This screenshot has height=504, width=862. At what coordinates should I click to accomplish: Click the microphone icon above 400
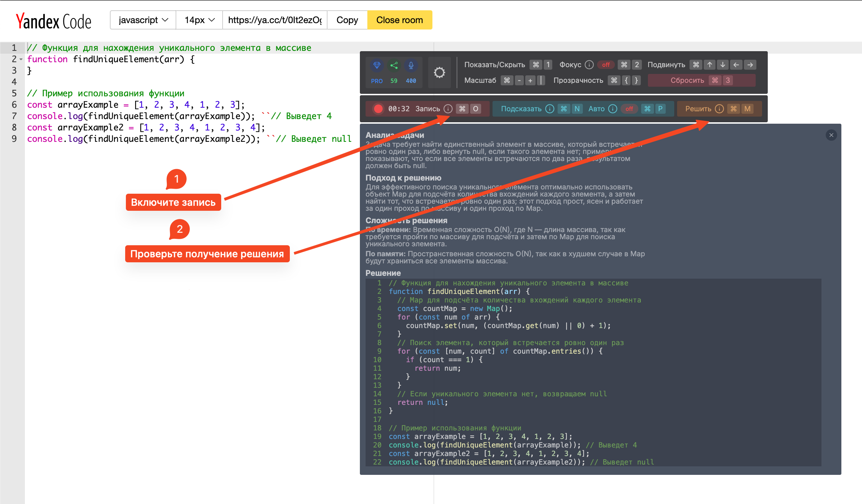[x=411, y=65]
